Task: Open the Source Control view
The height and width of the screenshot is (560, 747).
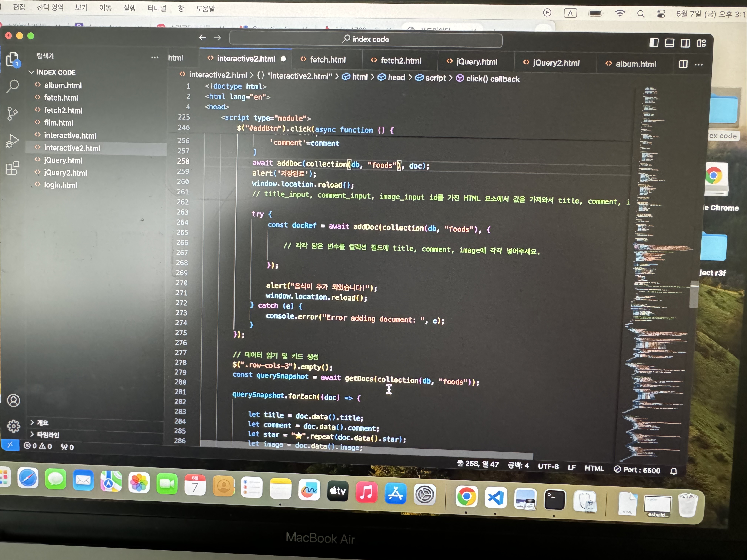Action: pyautogui.click(x=12, y=113)
